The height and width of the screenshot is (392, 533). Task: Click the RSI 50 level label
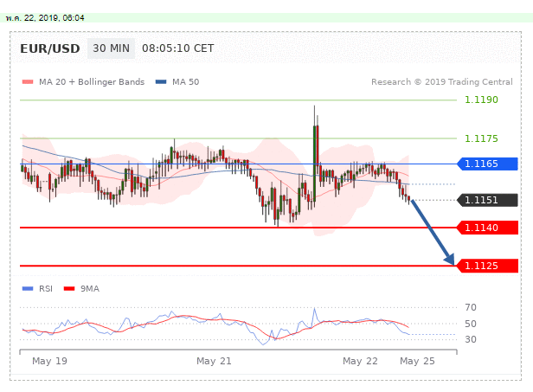pyautogui.click(x=471, y=324)
